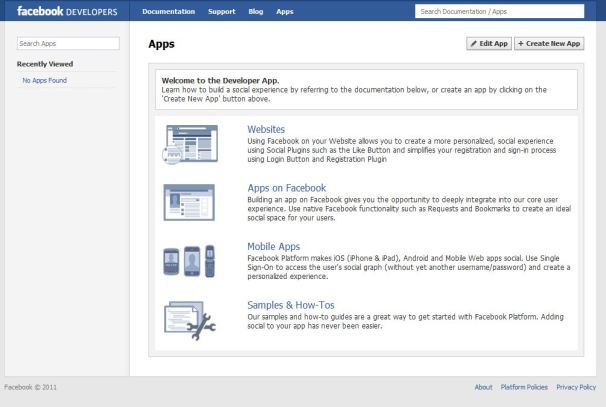Click the Mobile Apps phones illustration
Screen dimensions: 606x407
[x=189, y=261]
